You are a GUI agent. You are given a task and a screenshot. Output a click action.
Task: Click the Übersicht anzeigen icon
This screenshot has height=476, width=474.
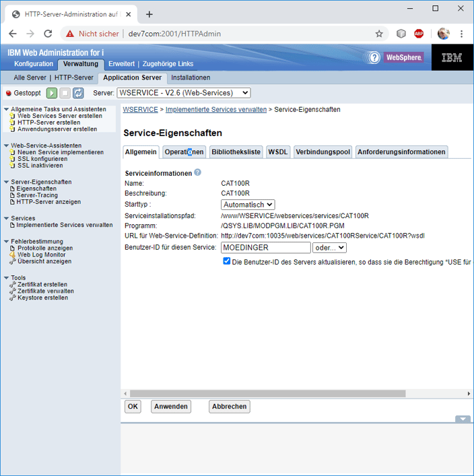click(12, 261)
